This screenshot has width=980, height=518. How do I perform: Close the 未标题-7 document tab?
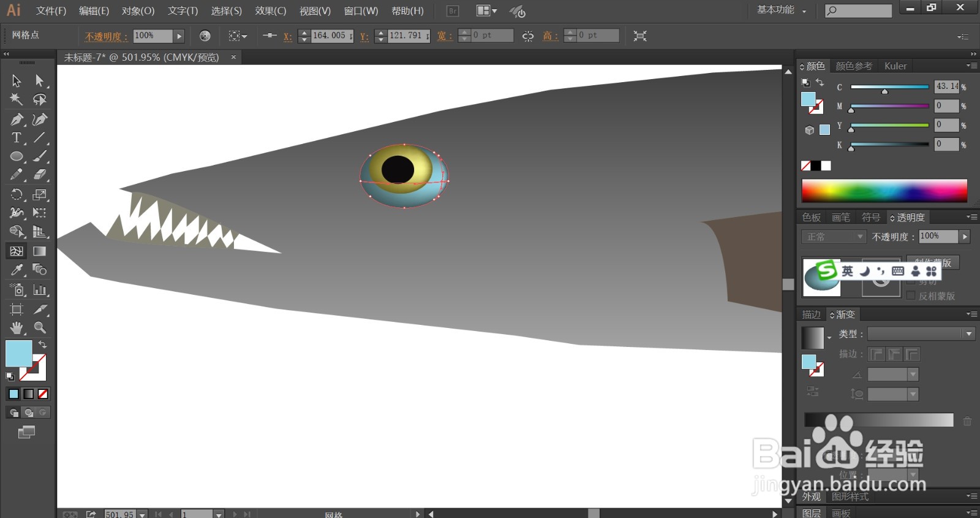pos(233,57)
